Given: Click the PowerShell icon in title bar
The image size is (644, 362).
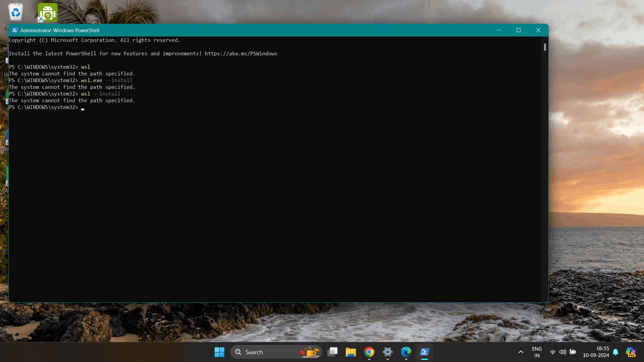Looking at the screenshot, I should (x=15, y=30).
